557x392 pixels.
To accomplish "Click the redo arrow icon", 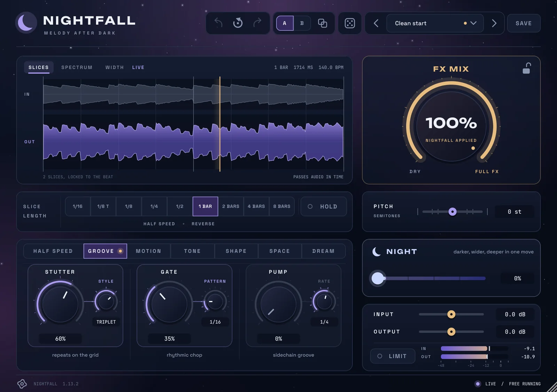I will 257,23.
